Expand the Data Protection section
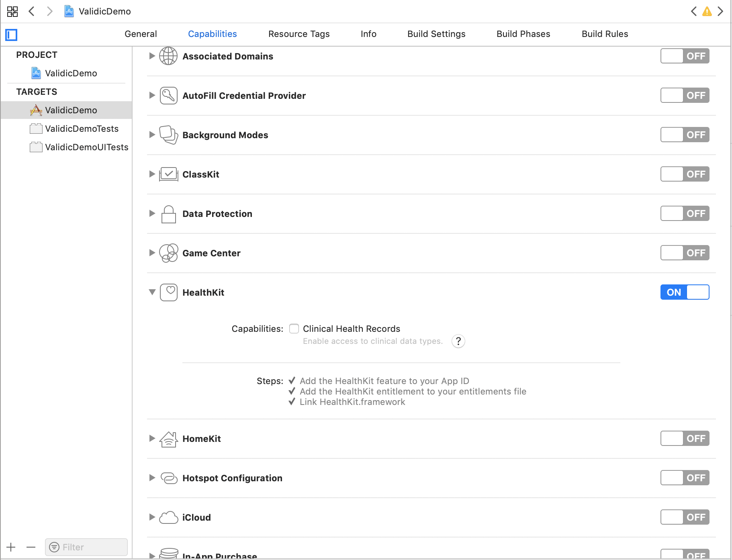The width and height of the screenshot is (732, 560). [152, 213]
